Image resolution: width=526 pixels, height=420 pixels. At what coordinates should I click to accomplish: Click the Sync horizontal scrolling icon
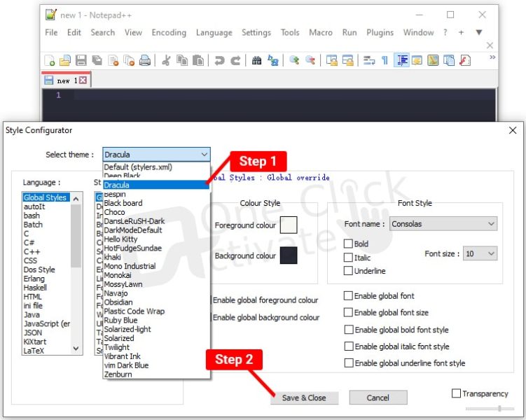[x=348, y=60]
